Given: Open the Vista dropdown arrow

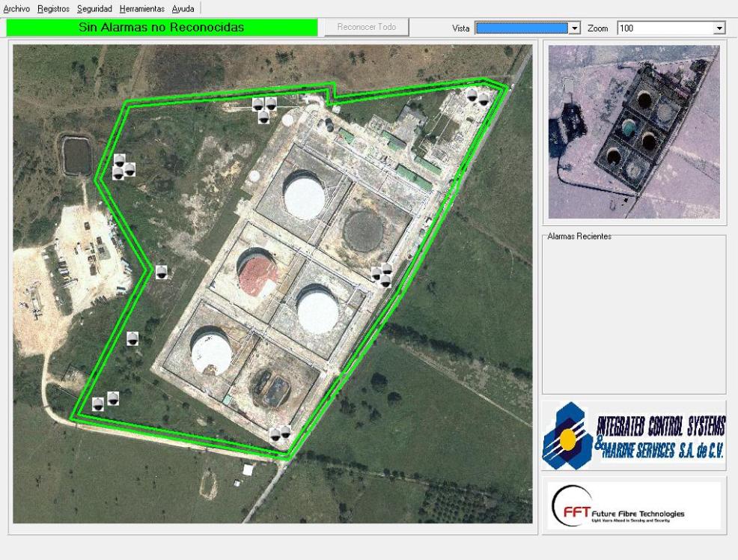Looking at the screenshot, I should pos(575,28).
